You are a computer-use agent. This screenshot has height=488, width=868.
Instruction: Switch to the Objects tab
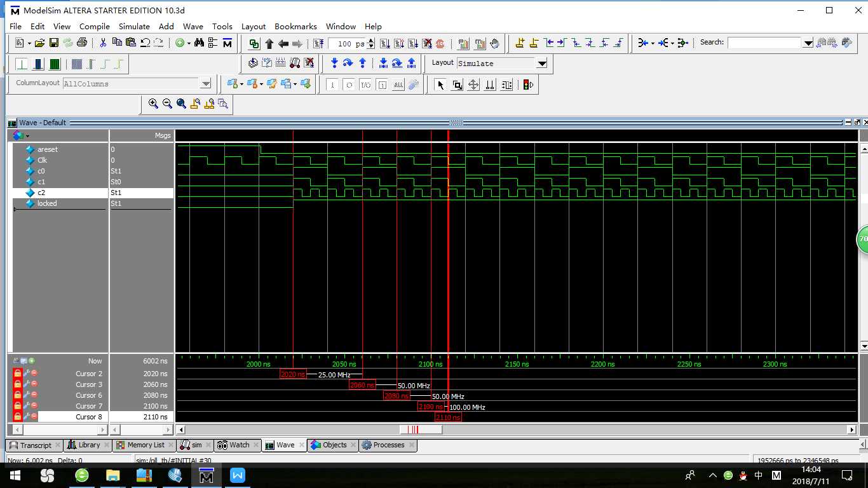[x=334, y=445]
